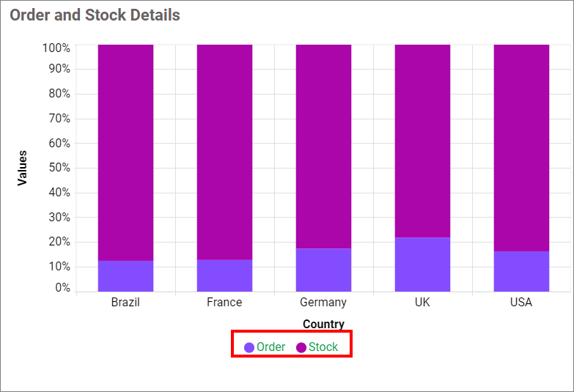Click the UK Order bar segment

tap(422, 265)
